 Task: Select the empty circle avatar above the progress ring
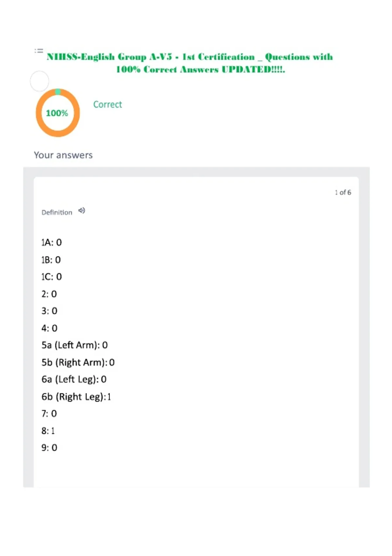tap(40, 81)
